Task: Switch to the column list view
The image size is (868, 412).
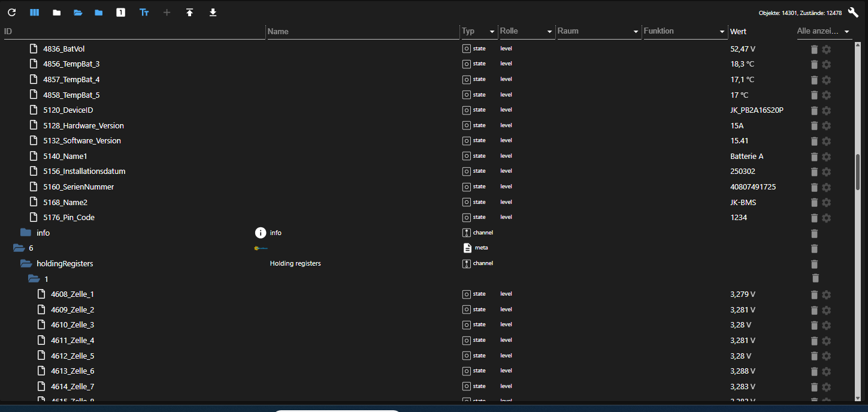Action: point(34,12)
